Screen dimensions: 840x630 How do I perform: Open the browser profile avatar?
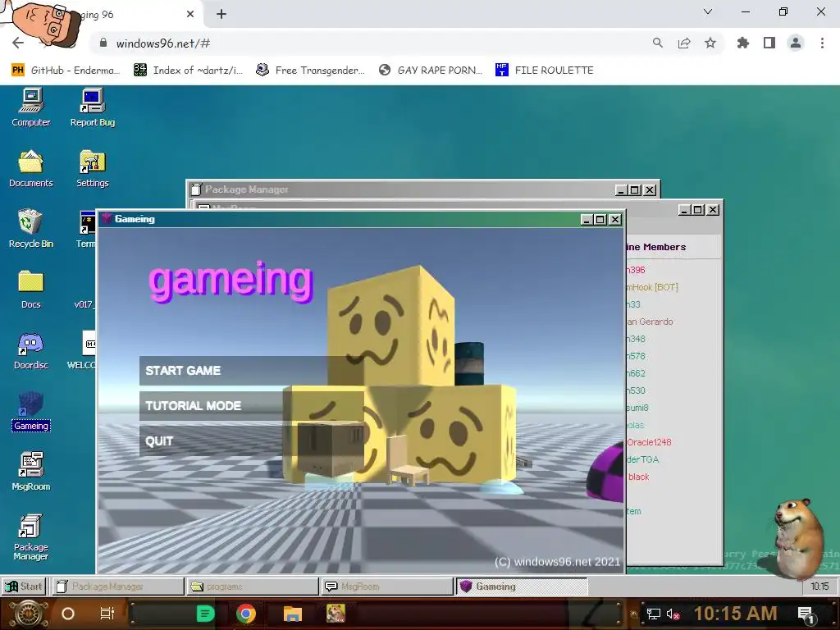coord(796,43)
